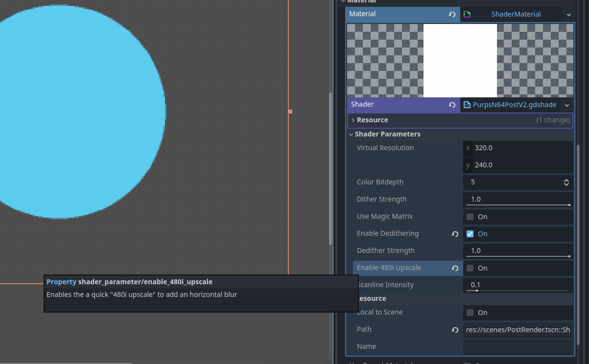Toggle the Use Magic Matrix checkbox
The image size is (589, 364).
(470, 217)
